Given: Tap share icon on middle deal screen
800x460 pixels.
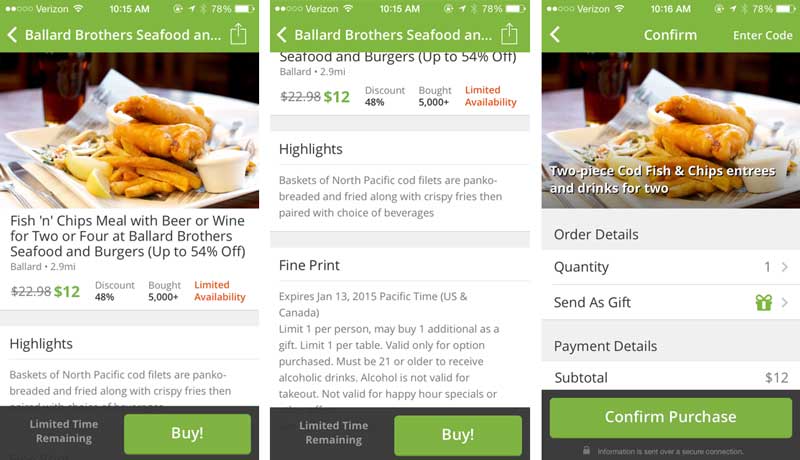Looking at the screenshot, I should tap(509, 34).
